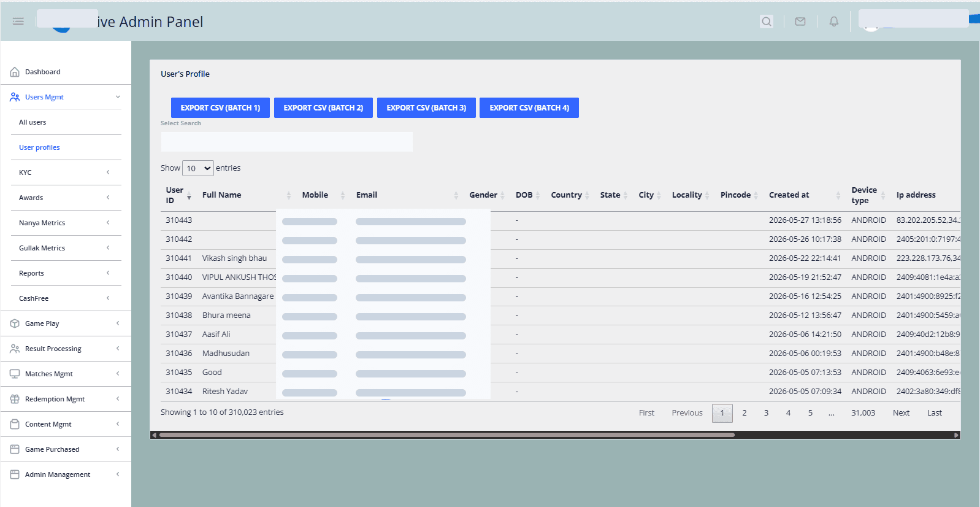Sort by Ip address column header
This screenshot has height=507, width=980.
point(916,195)
